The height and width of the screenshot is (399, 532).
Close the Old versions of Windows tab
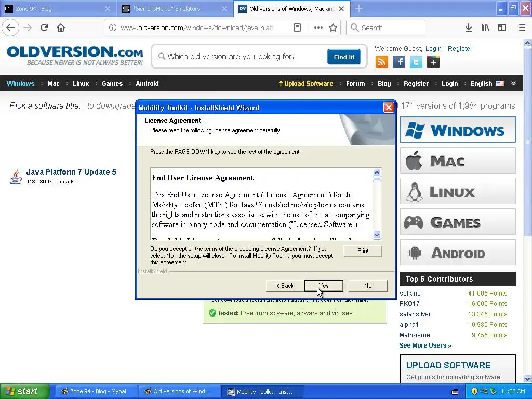342,9
